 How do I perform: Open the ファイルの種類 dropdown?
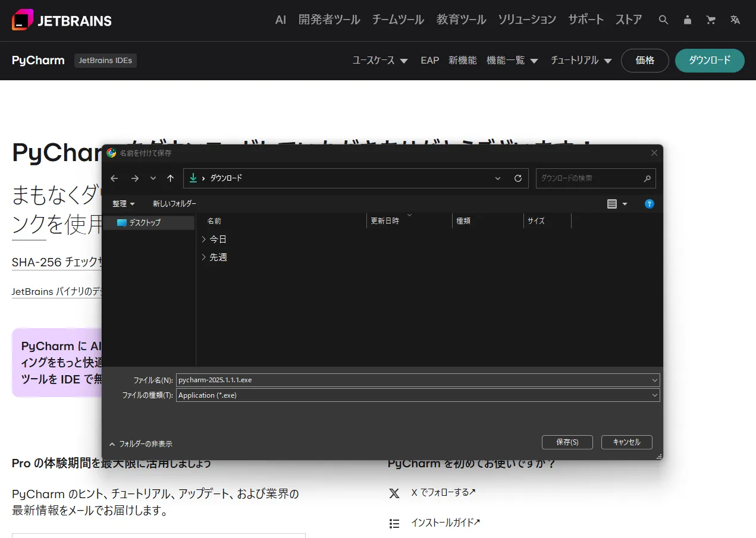pyautogui.click(x=654, y=395)
